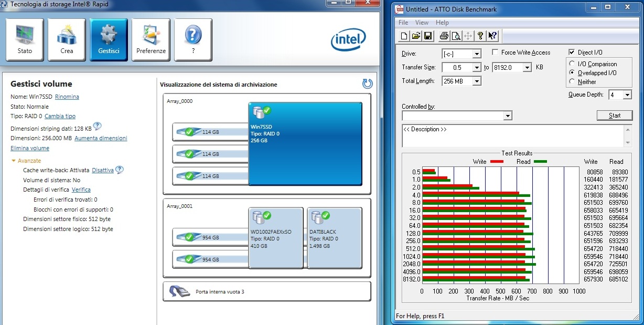Click write value 657930
Viewport: 644px width, 325px height.
pyautogui.click(x=593, y=279)
